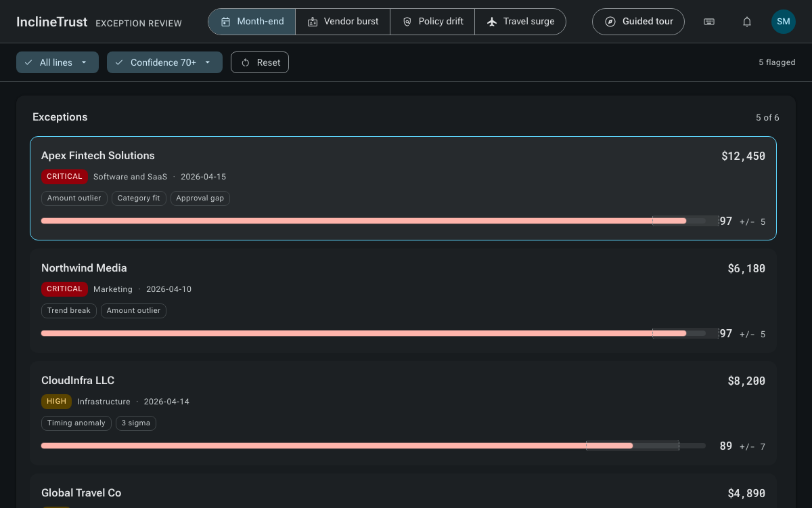Click the Reset filters button

(x=260, y=62)
